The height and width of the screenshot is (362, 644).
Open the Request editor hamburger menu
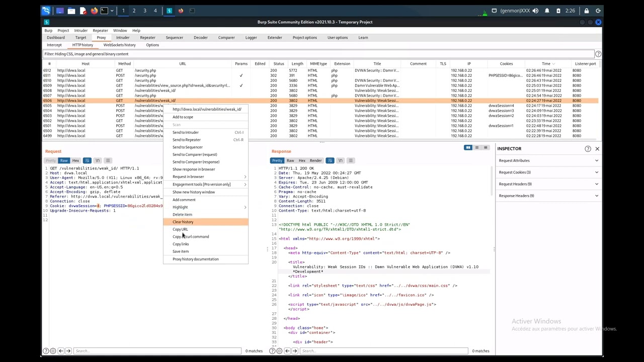(108, 160)
